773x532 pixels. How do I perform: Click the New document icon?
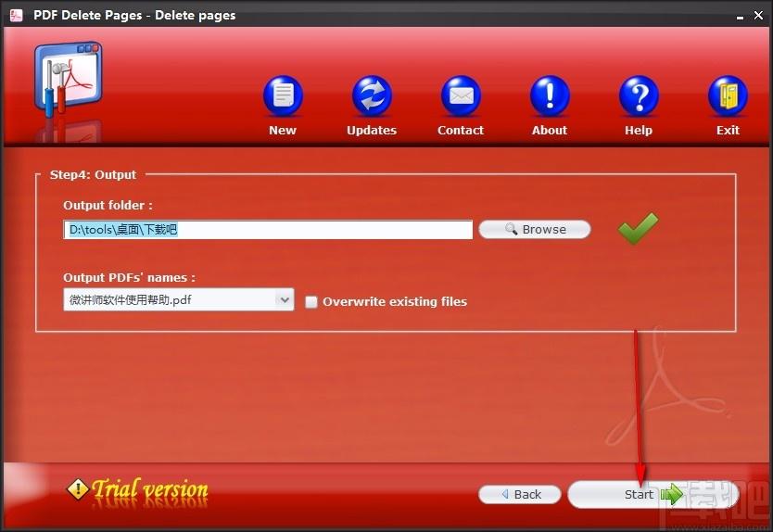coord(283,96)
